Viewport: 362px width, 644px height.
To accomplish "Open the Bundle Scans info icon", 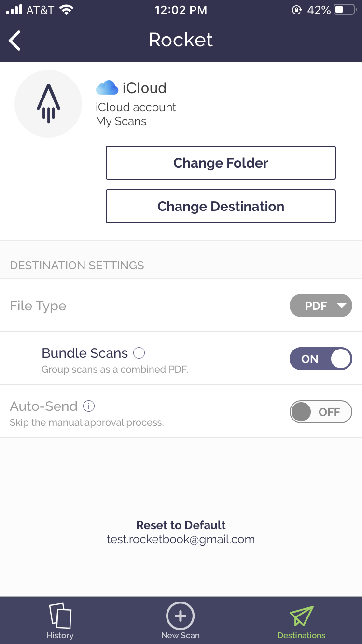I will (x=139, y=353).
